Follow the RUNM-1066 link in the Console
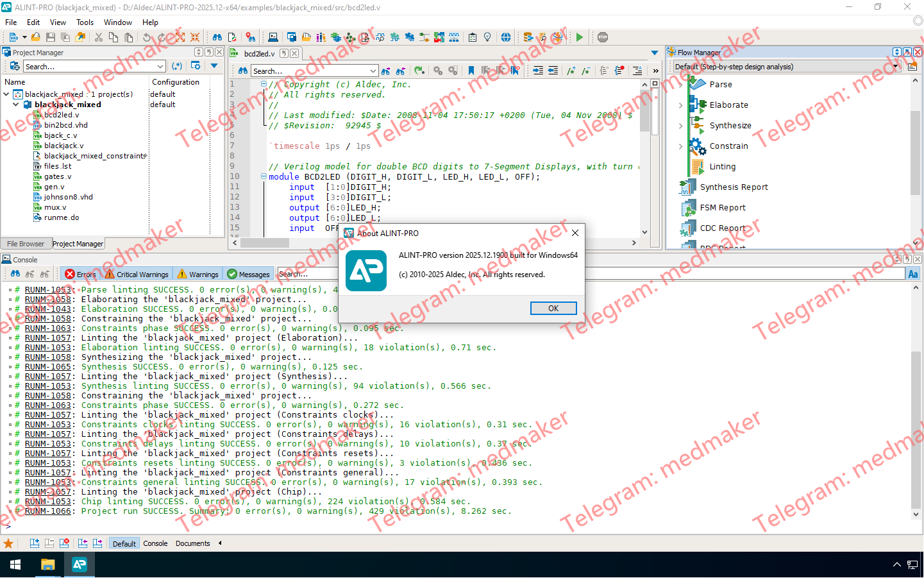This screenshot has width=924, height=578. (x=48, y=511)
